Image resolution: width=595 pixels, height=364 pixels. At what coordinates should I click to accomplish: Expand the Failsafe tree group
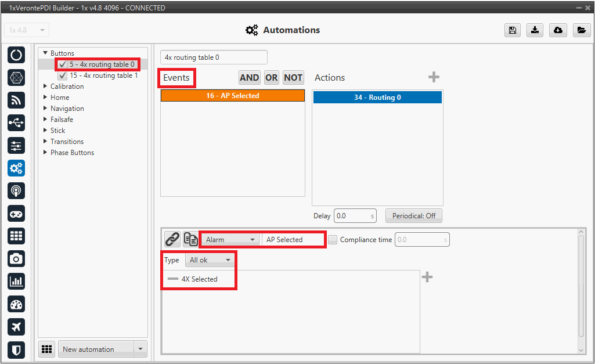click(x=46, y=120)
